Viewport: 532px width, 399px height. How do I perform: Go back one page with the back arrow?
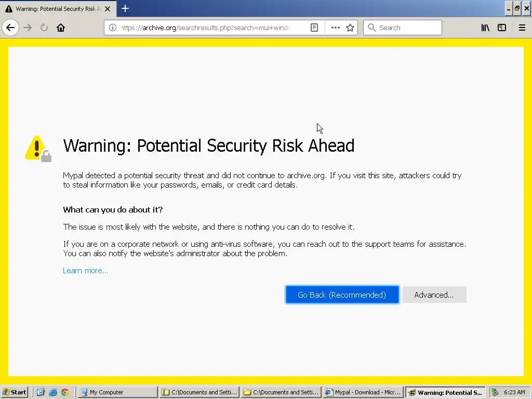click(10, 28)
